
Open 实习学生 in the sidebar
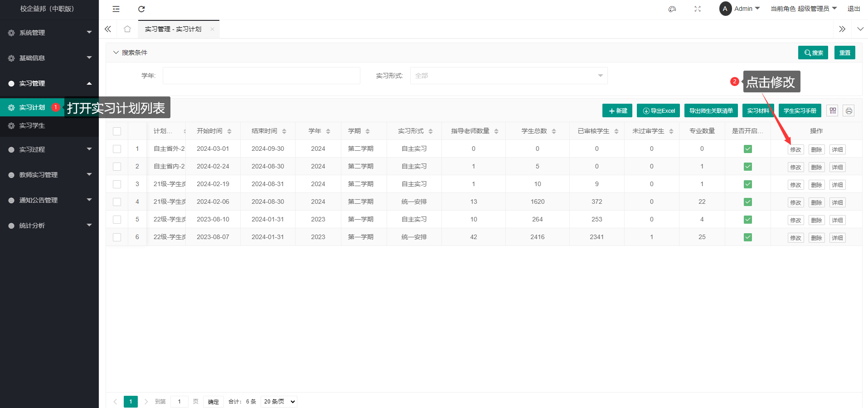tap(32, 126)
